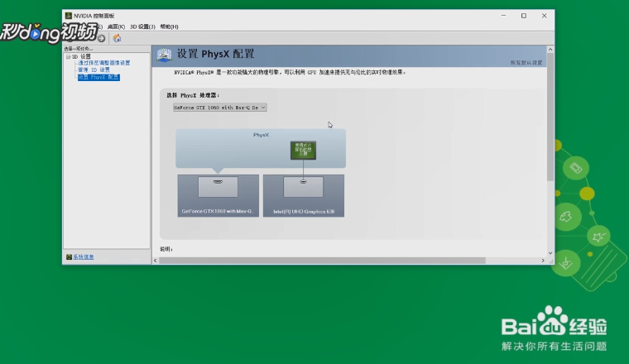Click the vertical scrollbar thumb

pyautogui.click(x=550, y=117)
